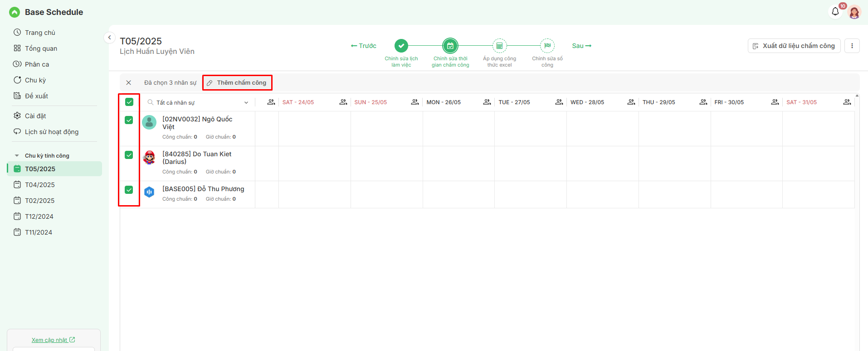Click the 'SAT - 24/05' column header
This screenshot has height=351, width=868.
298,102
